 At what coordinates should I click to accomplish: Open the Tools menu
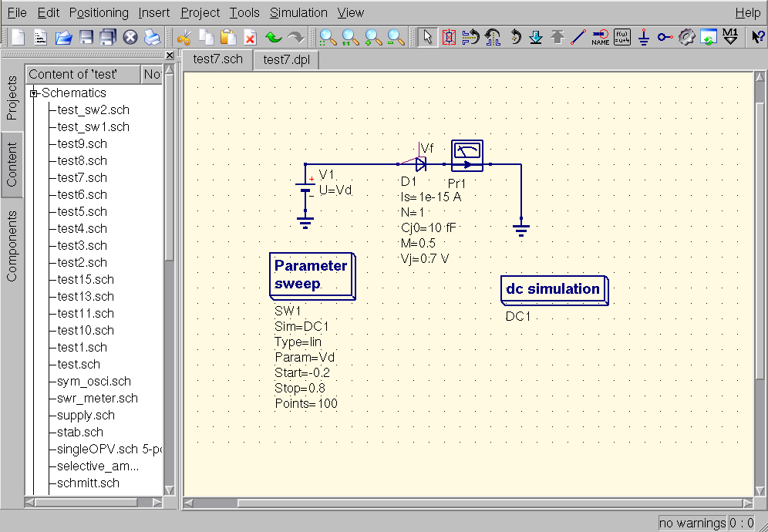(x=244, y=13)
